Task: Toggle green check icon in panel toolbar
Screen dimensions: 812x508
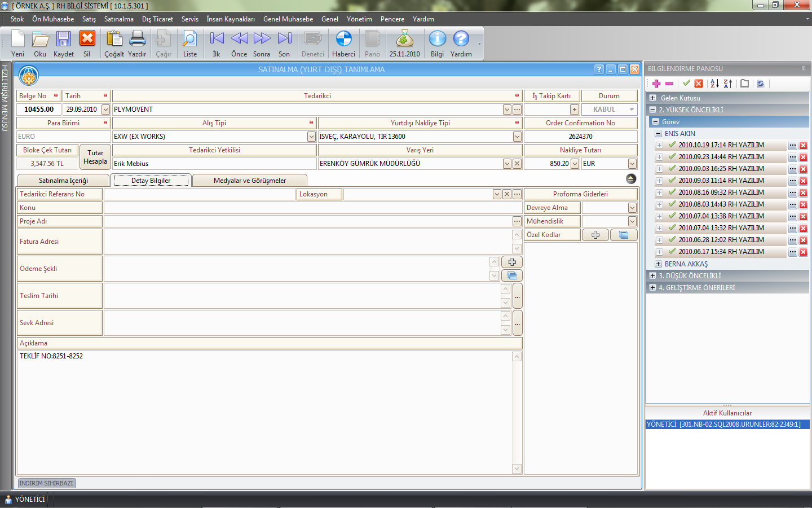Action: pos(686,84)
